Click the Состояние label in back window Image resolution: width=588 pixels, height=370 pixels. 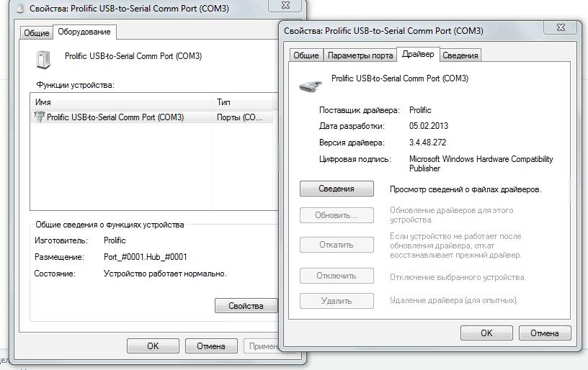click(x=55, y=274)
